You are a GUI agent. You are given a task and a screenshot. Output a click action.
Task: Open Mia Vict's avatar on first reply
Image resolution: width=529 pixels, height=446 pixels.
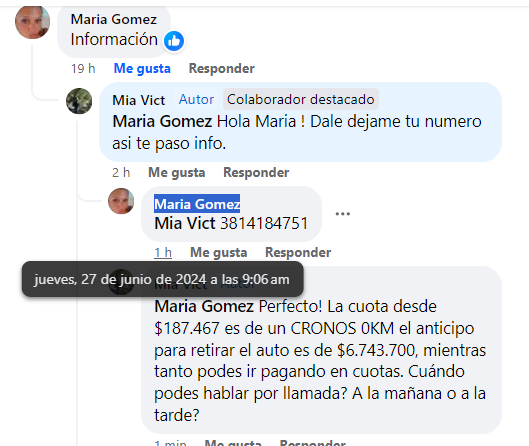click(x=79, y=101)
